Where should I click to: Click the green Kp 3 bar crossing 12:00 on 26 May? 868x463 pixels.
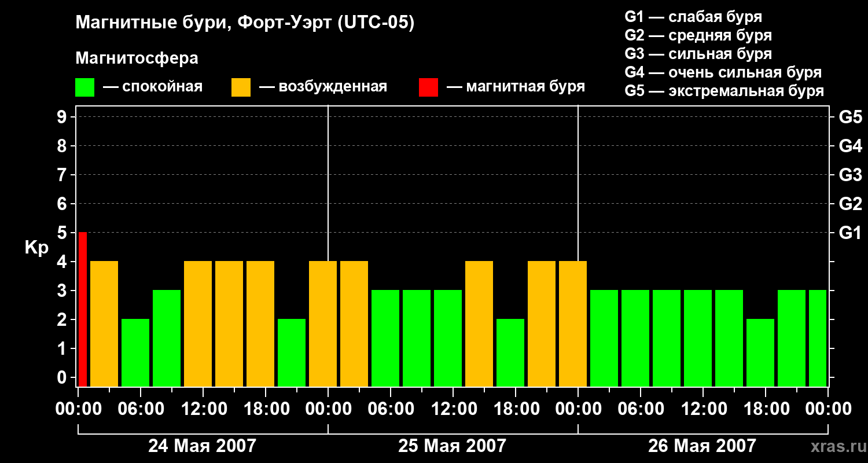coord(698,338)
